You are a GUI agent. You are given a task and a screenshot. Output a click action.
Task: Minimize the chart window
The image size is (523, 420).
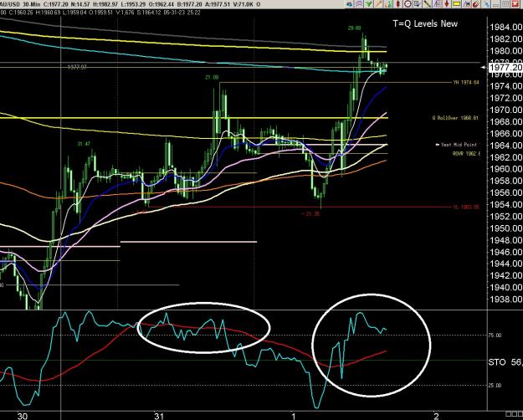[495, 4]
